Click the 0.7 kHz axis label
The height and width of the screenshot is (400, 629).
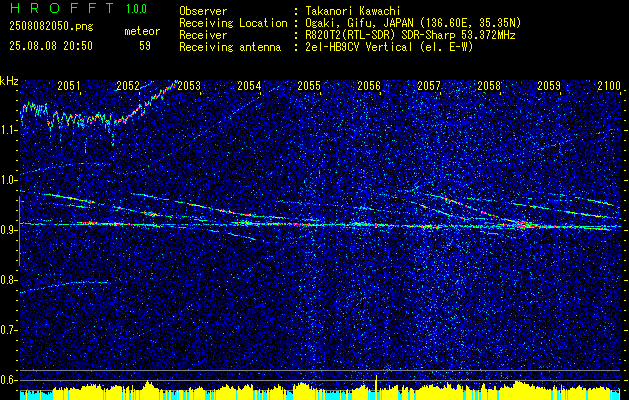coord(9,330)
